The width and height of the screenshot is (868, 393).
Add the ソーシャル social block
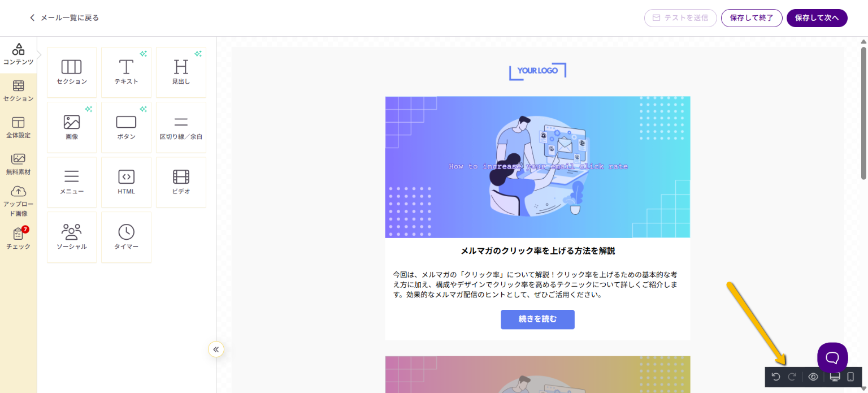[72, 237]
